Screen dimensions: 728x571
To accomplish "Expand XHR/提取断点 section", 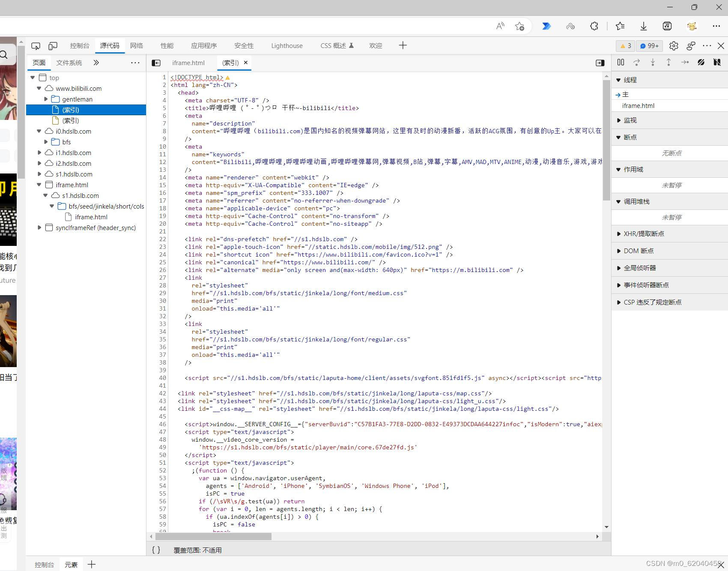I will click(x=670, y=233).
